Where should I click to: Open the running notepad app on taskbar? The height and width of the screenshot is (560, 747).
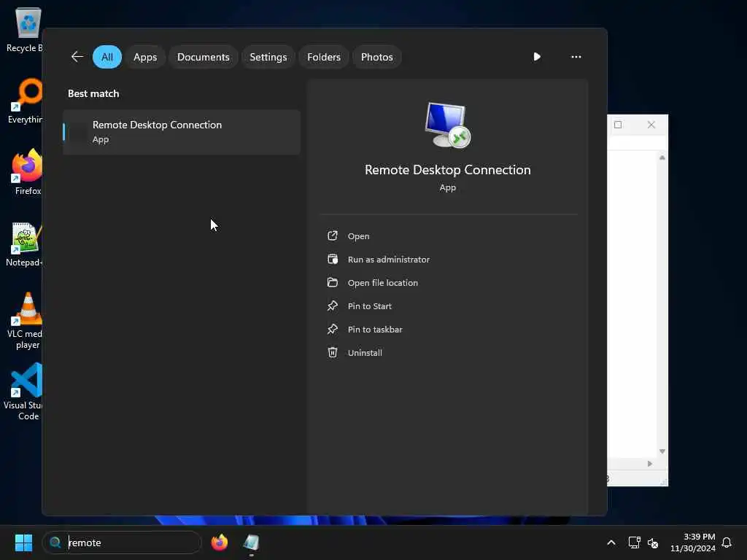(x=251, y=542)
